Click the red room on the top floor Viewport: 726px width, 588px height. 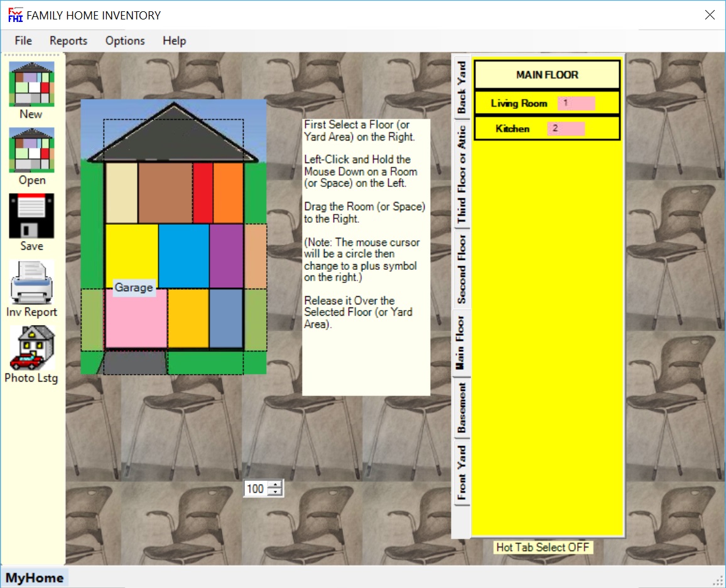pos(203,193)
